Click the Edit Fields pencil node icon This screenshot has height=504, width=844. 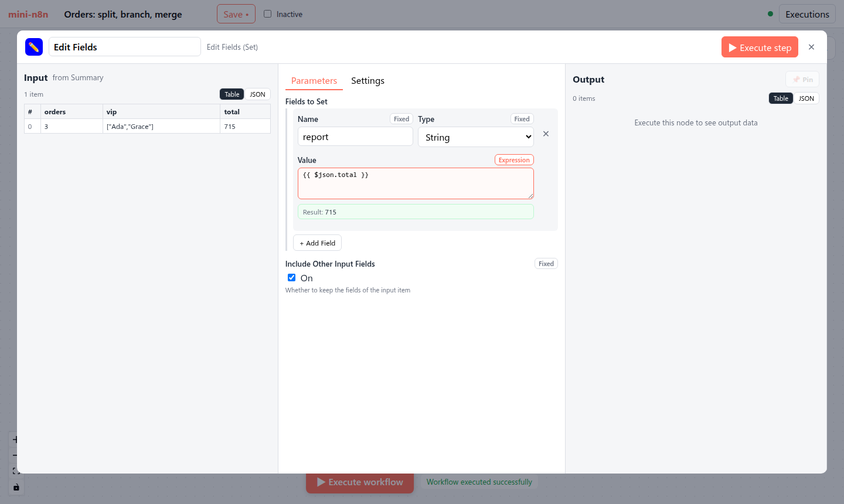coord(34,47)
